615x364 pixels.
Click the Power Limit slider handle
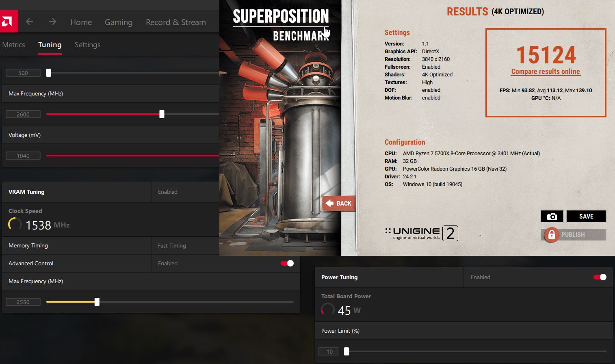(x=346, y=351)
